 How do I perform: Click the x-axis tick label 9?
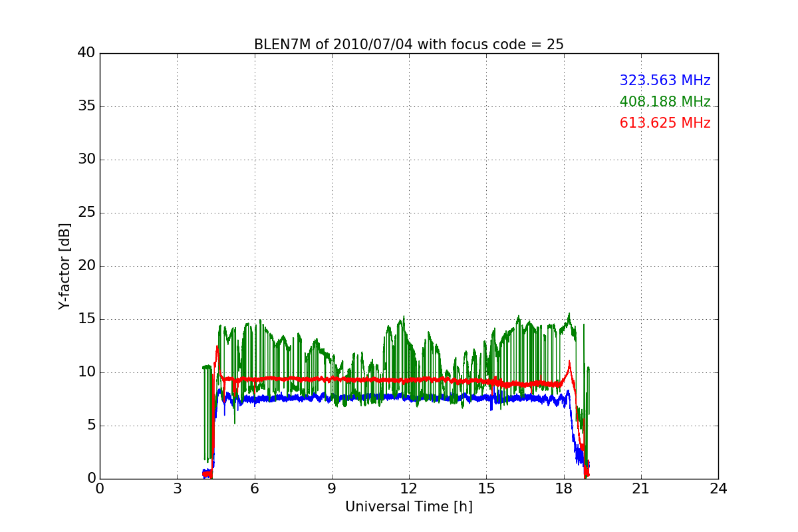click(x=331, y=488)
